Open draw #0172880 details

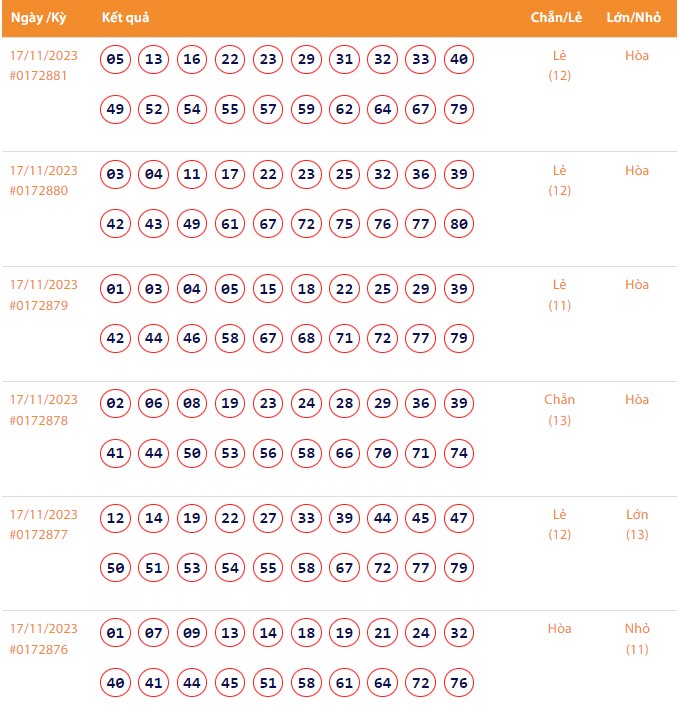click(39, 190)
